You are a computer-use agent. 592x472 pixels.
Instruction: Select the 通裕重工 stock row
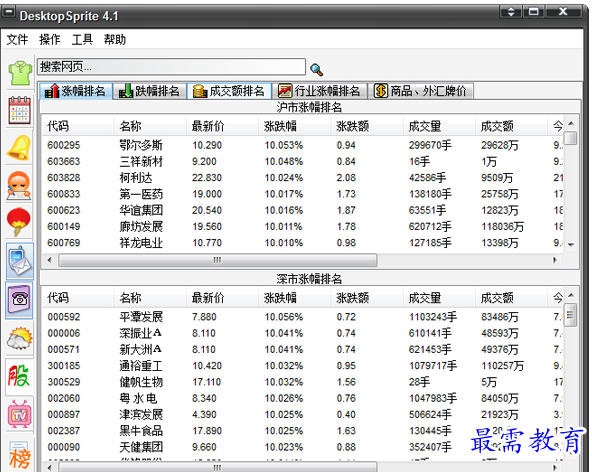click(x=302, y=365)
